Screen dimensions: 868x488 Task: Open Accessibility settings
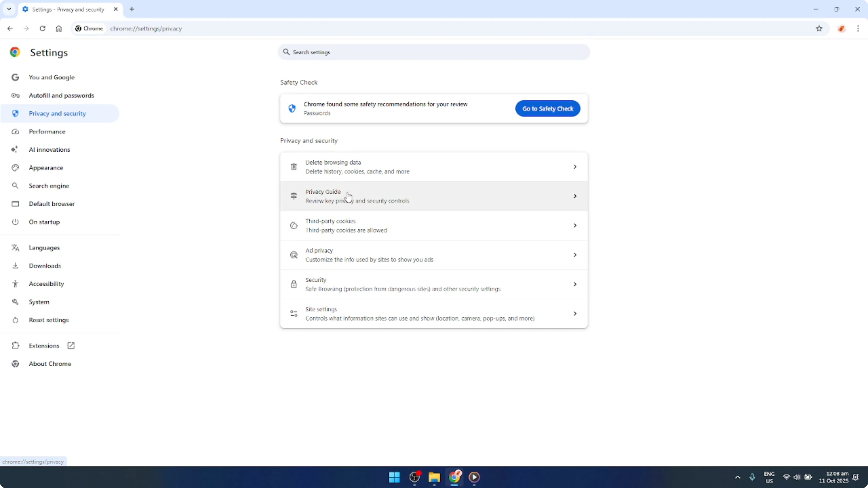(x=60, y=284)
